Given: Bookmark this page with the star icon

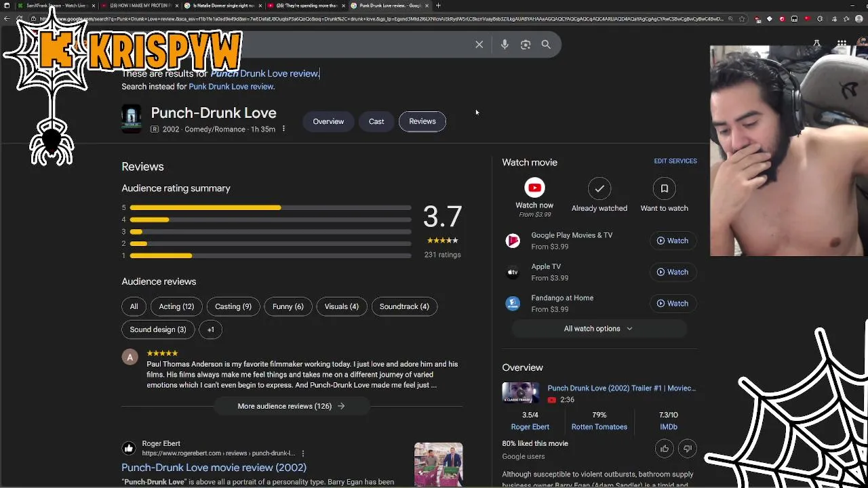Looking at the screenshot, I should (741, 19).
